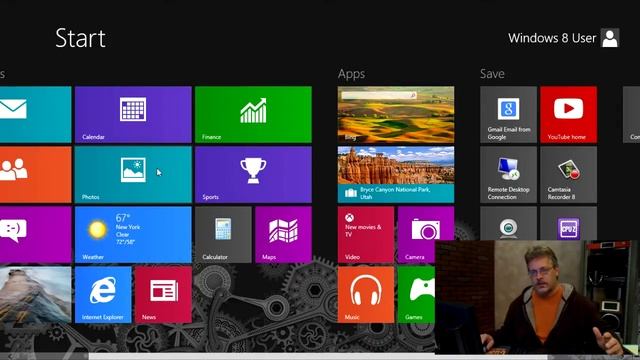
Task: Open the Video tile
Action: tap(366, 234)
